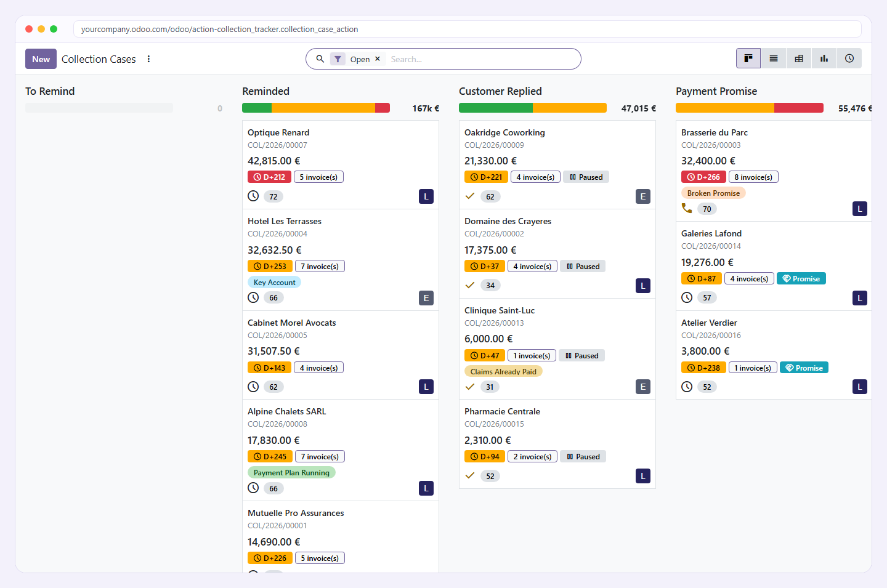
Task: Open activity clock on Optique Renard card
Action: pyautogui.click(x=253, y=196)
